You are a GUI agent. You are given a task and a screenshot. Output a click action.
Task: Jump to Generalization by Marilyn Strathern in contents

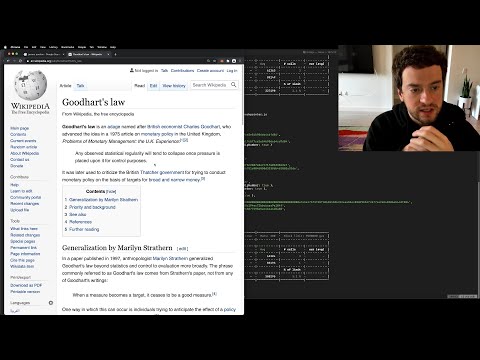coord(103,200)
